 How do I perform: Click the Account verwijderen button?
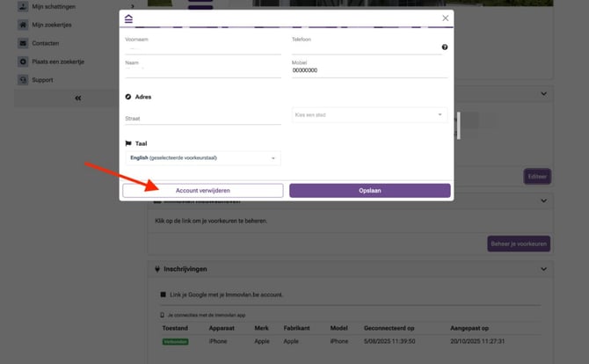tap(203, 190)
